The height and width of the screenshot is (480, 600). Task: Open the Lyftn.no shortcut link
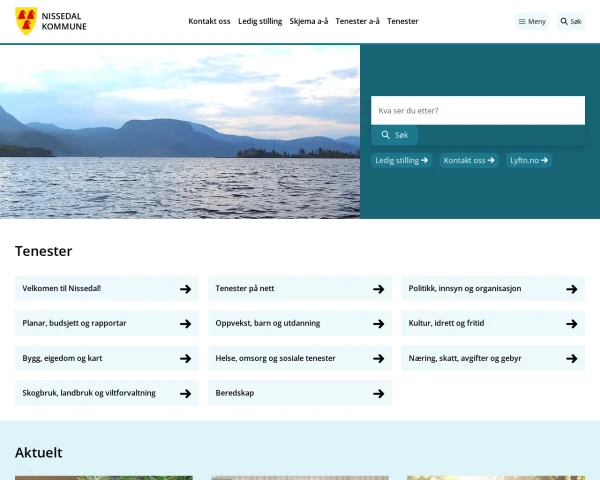point(528,160)
